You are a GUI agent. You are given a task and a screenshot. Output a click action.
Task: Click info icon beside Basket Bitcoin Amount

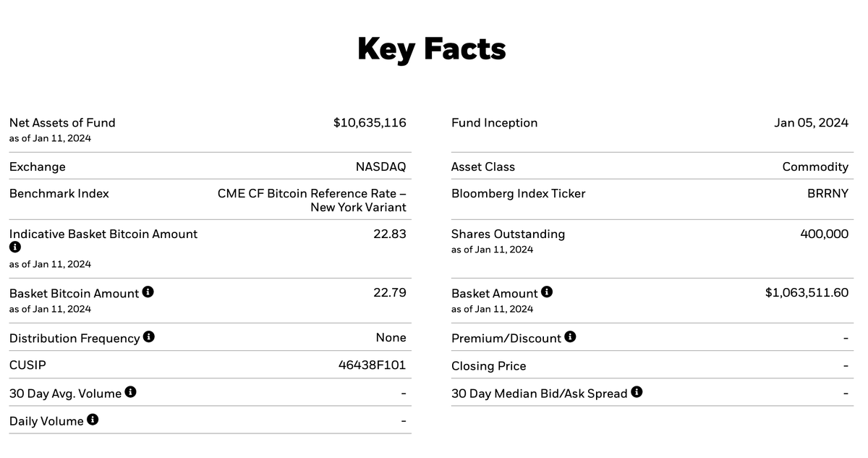(x=148, y=292)
